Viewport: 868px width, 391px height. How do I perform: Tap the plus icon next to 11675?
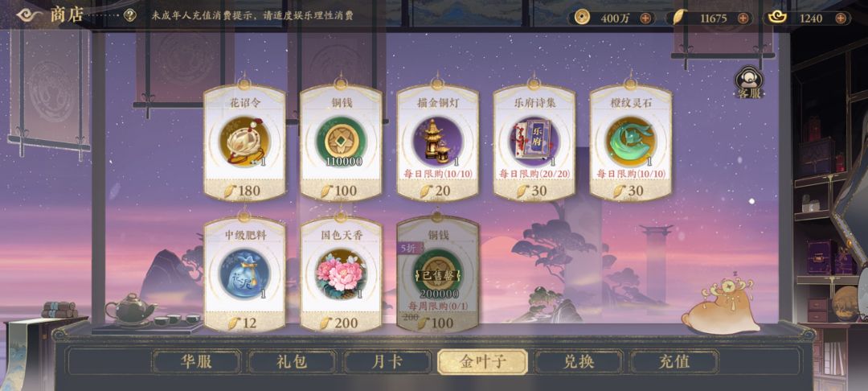tap(743, 19)
